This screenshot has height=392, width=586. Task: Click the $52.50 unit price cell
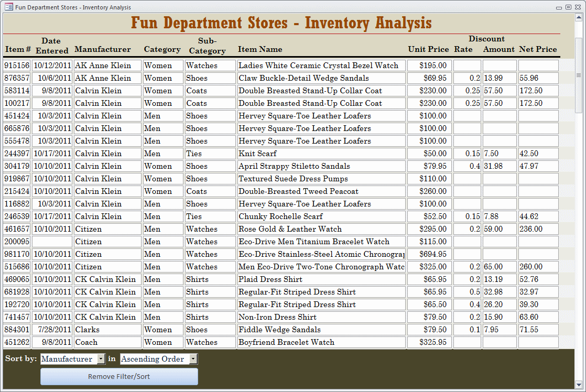point(429,216)
